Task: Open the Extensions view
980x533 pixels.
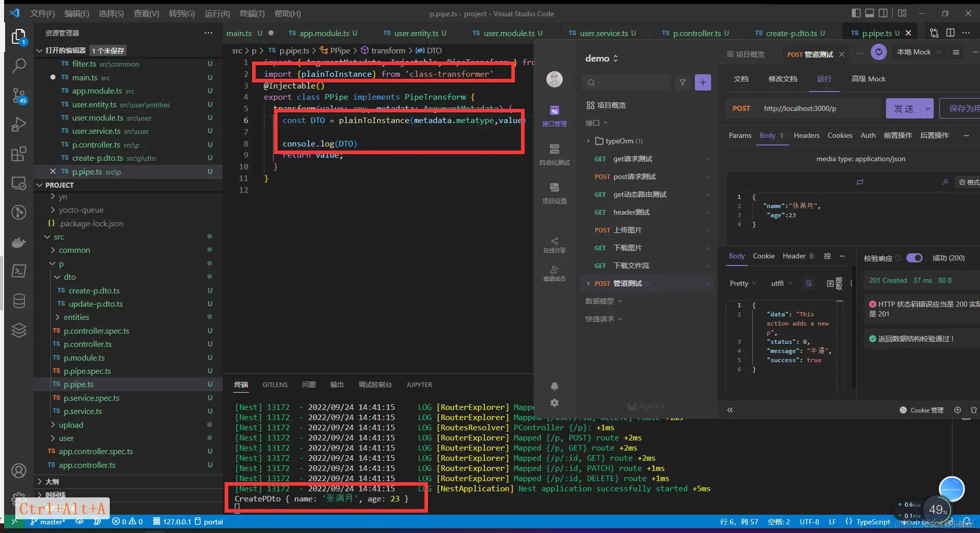Action: tap(19, 154)
